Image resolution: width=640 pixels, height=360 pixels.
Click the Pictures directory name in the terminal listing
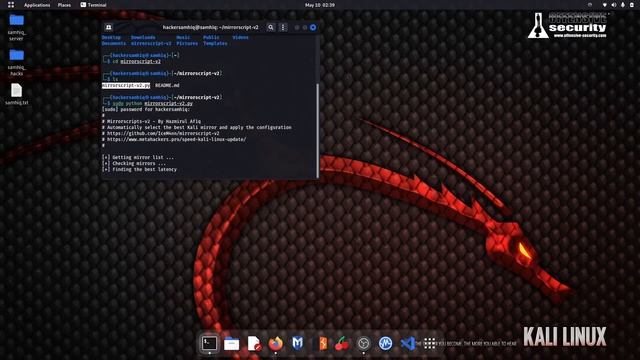point(187,43)
